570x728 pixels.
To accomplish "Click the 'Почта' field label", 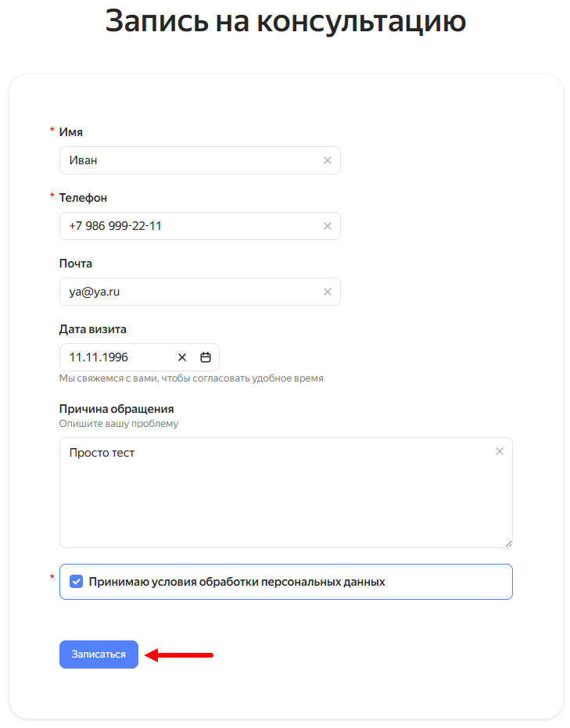I will tap(76, 264).
